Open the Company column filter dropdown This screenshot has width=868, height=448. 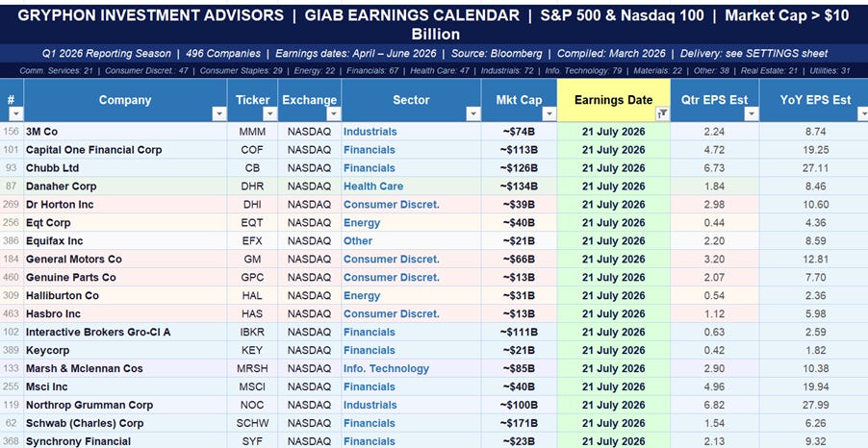(x=219, y=114)
